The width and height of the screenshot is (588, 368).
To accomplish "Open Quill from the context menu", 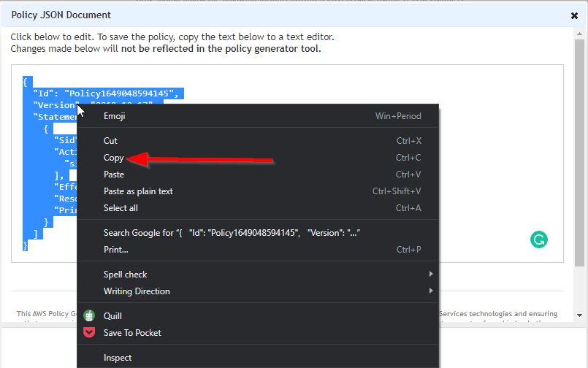I will click(x=258, y=316).
